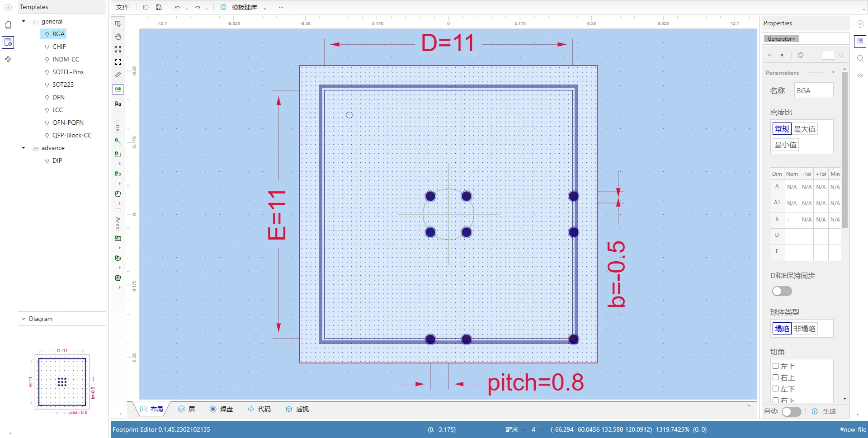Open the 模板建库 dropdown arrow
This screenshot has height=438, width=868.
click(x=265, y=8)
